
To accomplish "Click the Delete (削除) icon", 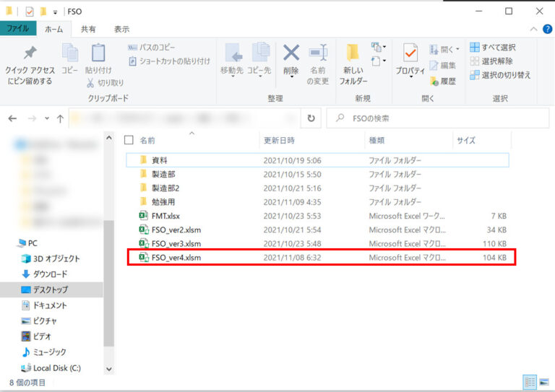I will tap(291, 54).
